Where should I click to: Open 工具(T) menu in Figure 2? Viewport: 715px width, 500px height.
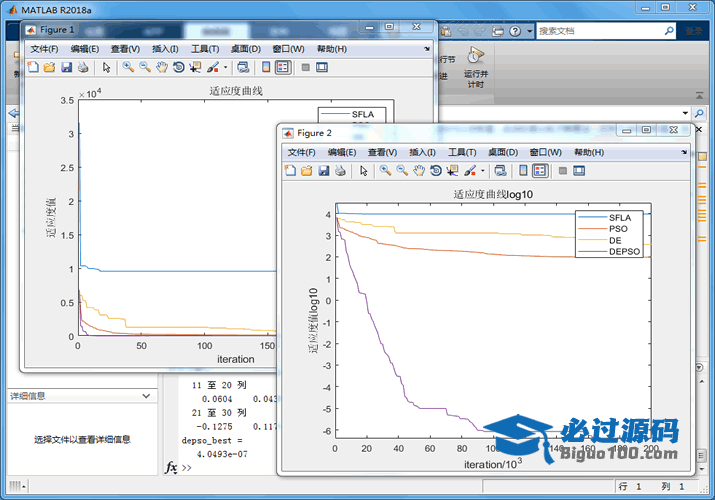(x=462, y=152)
